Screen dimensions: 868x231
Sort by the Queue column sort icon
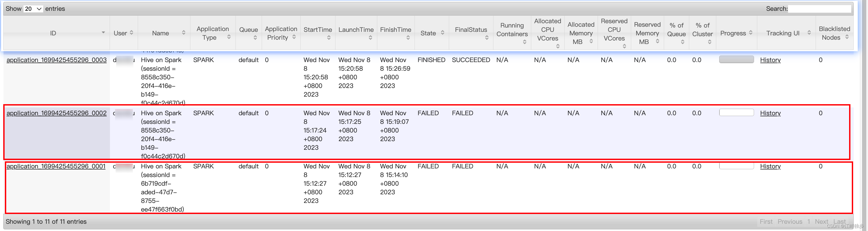[x=255, y=38]
